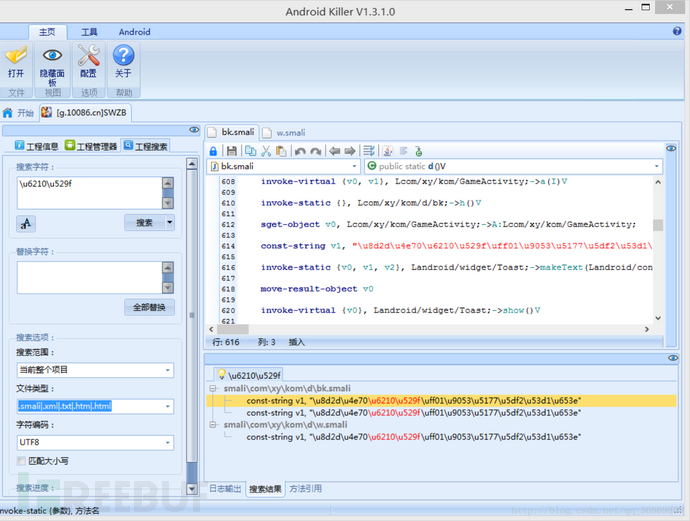
Task: Select const-string result under w.smali
Action: coord(414,437)
